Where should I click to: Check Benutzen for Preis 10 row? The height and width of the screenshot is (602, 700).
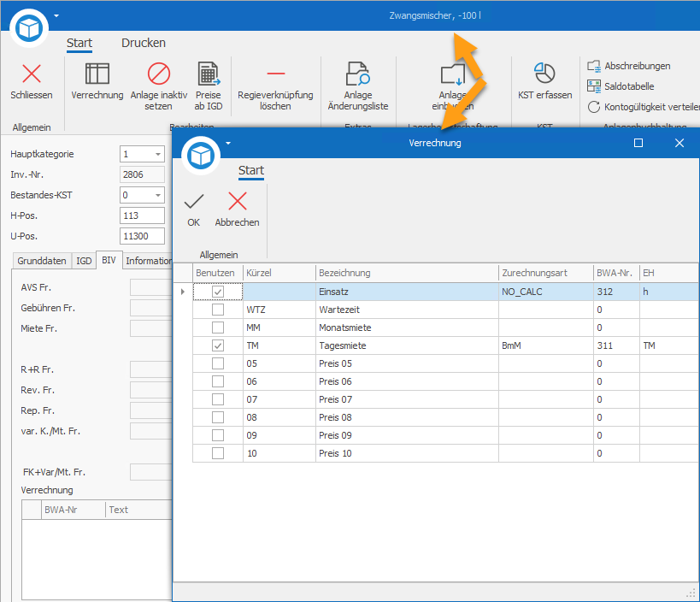(218, 453)
